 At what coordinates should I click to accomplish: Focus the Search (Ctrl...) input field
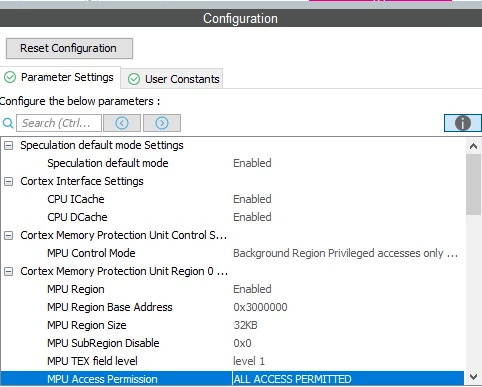(x=59, y=123)
